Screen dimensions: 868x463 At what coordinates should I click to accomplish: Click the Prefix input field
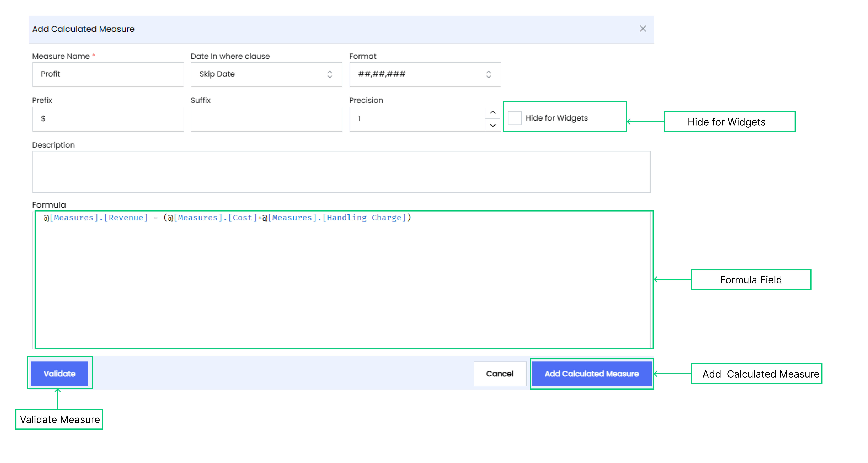pyautogui.click(x=108, y=119)
